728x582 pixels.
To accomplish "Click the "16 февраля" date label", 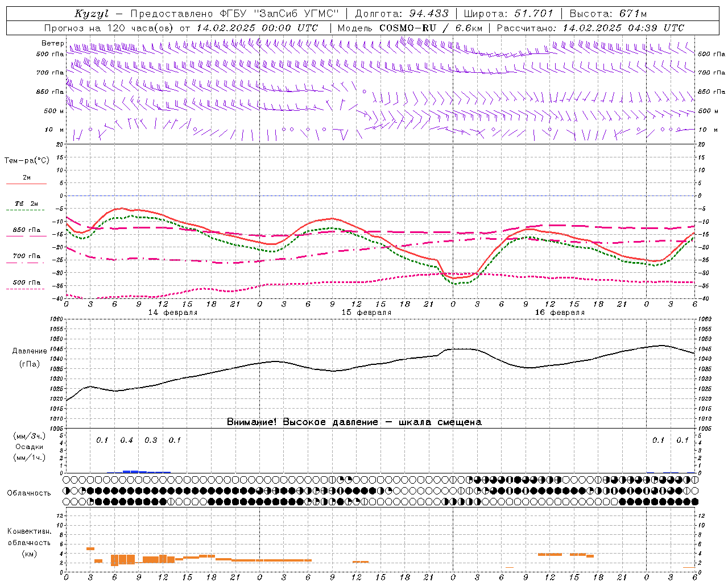I will [x=560, y=313].
